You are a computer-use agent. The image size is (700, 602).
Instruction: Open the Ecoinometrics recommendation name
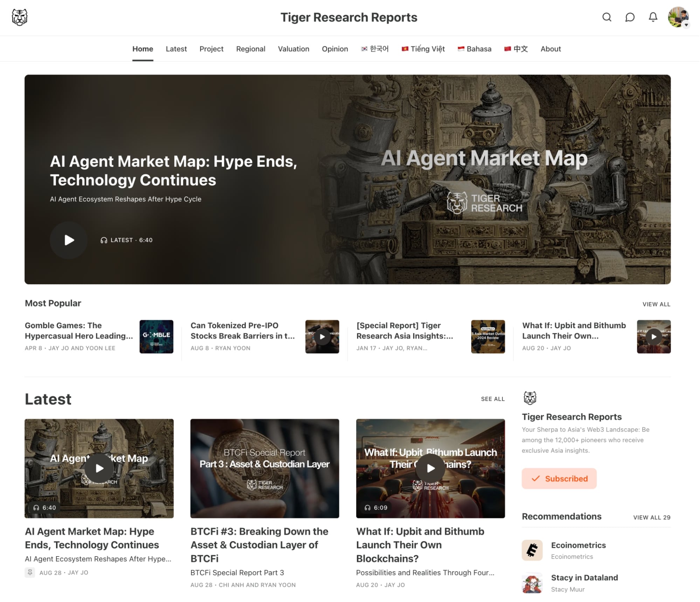click(x=578, y=545)
